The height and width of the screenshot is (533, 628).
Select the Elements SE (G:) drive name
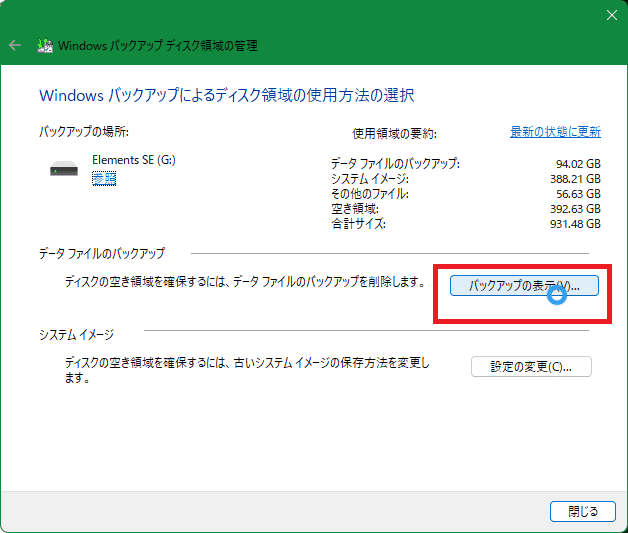131,160
